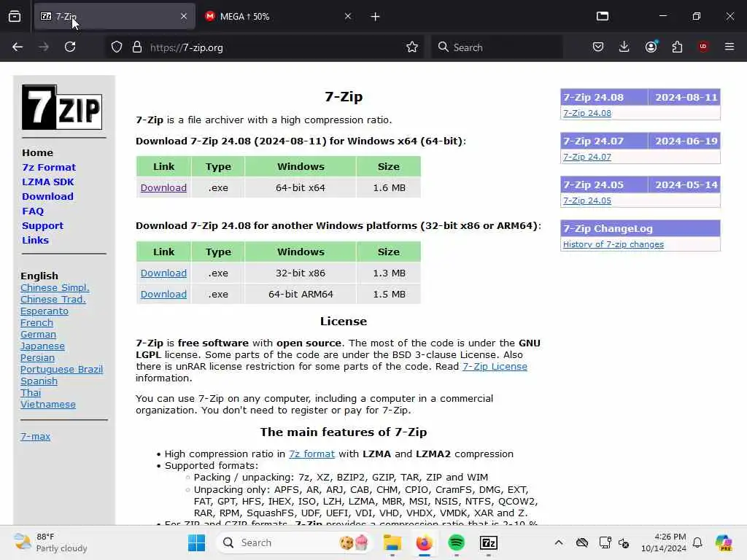Viewport: 747px width, 560px height.
Task: Click the browser back arrow
Action: click(x=18, y=47)
